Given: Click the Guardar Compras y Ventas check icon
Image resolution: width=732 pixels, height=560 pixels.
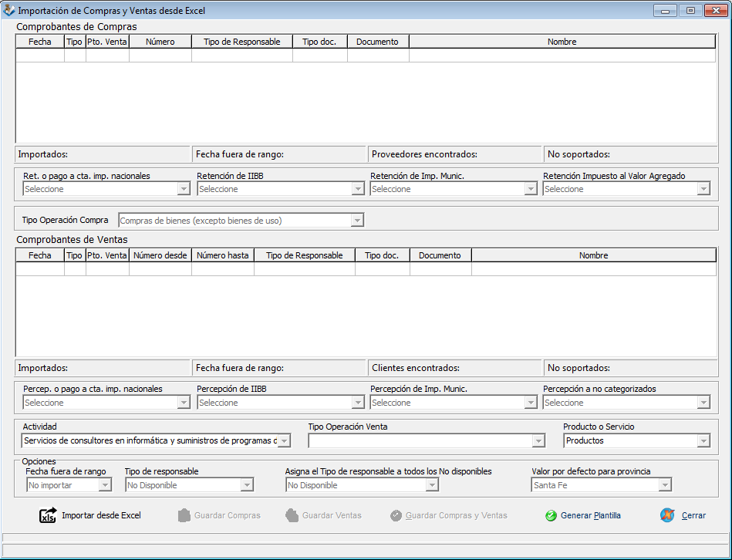Looking at the screenshot, I should (x=396, y=515).
